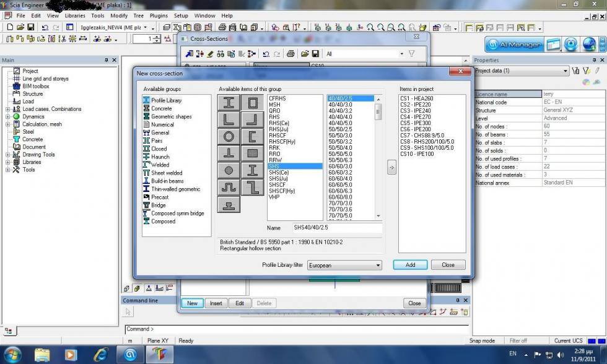This screenshot has width=607, height=364.
Task: Select the circular hollow profile shape icon
Action: point(229,136)
